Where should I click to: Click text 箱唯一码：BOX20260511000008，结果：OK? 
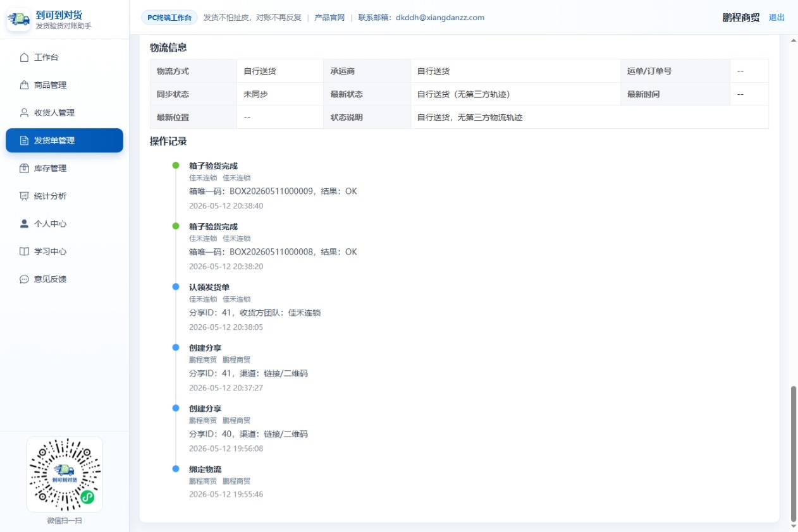[273, 251]
